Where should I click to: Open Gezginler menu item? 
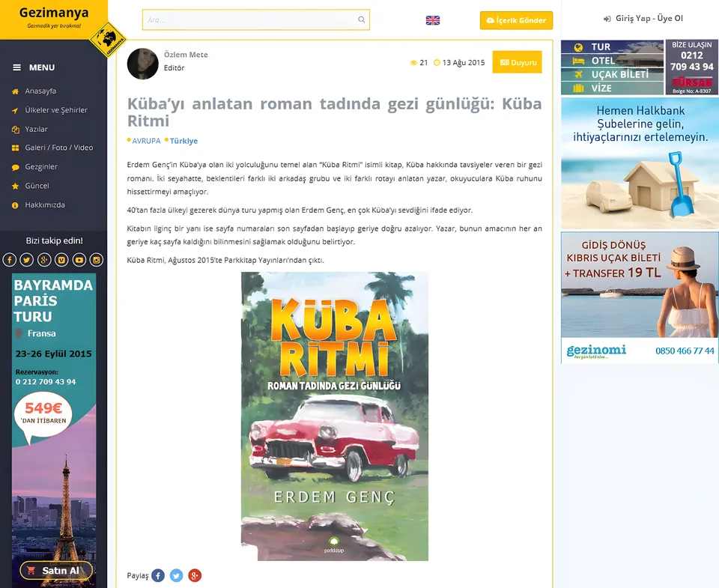[x=40, y=167]
